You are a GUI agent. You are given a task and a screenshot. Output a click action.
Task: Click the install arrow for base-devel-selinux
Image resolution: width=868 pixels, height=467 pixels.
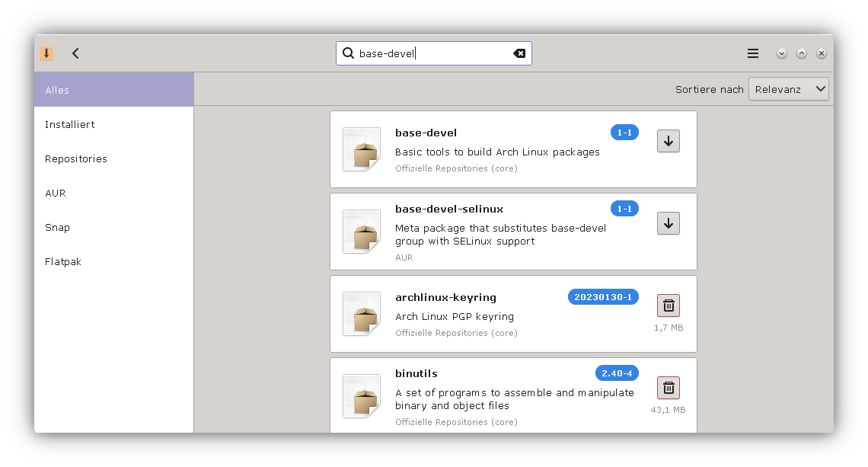(x=668, y=223)
